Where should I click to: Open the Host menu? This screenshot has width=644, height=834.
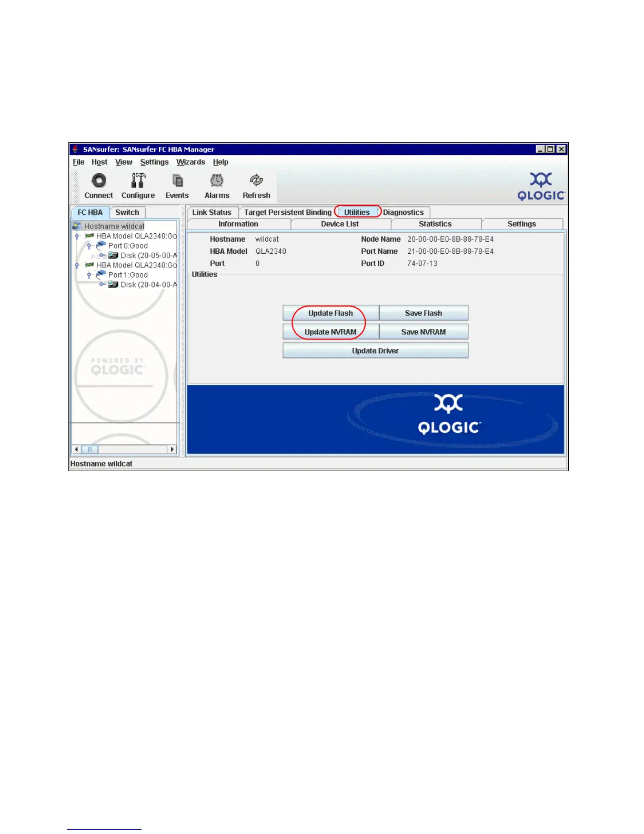(99, 162)
